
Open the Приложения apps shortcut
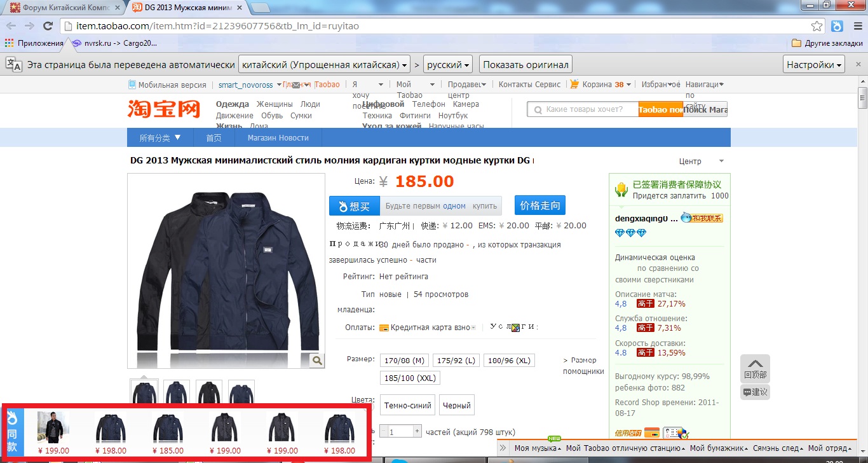coord(34,43)
